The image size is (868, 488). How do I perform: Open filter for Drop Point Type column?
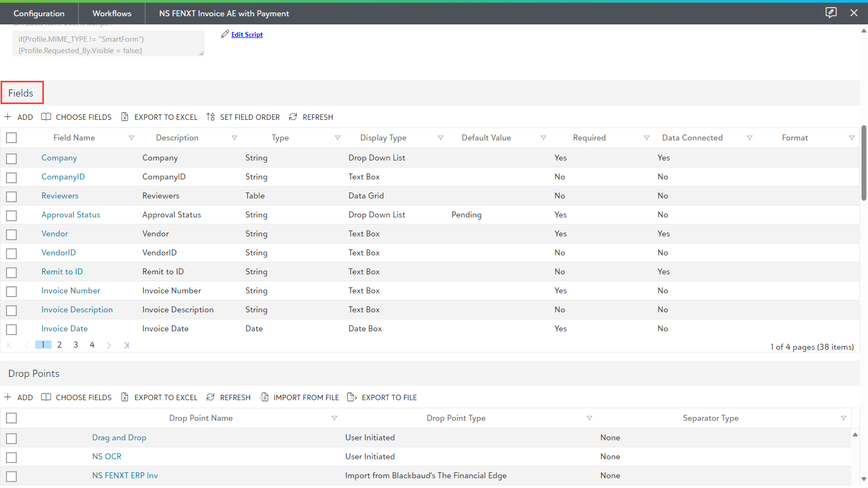[589, 418]
